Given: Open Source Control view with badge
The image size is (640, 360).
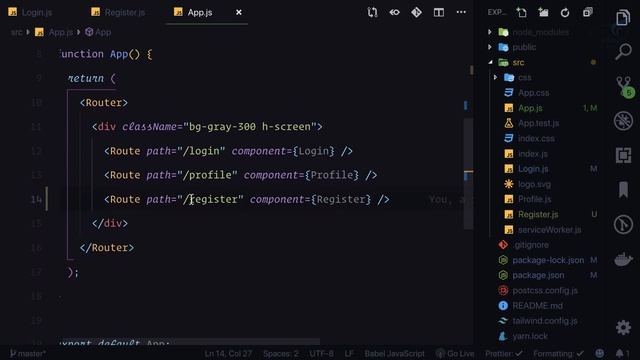Looking at the screenshot, I should 624,87.
